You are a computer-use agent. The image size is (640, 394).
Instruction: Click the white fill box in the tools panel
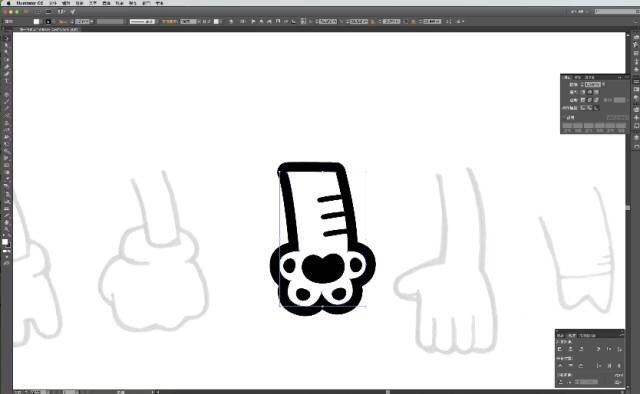pyautogui.click(x=5, y=242)
